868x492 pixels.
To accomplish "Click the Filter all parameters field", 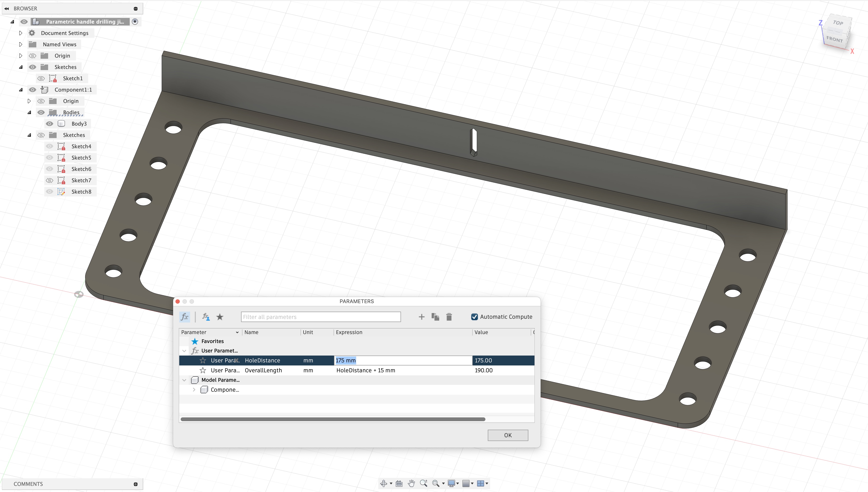I will point(321,317).
